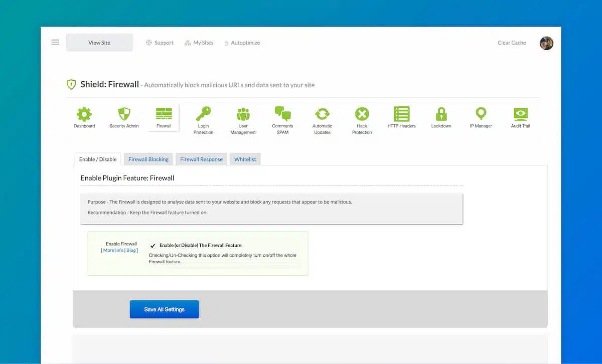602x364 pixels.
Task: Open the hamburger menu icon
Action: (55, 42)
